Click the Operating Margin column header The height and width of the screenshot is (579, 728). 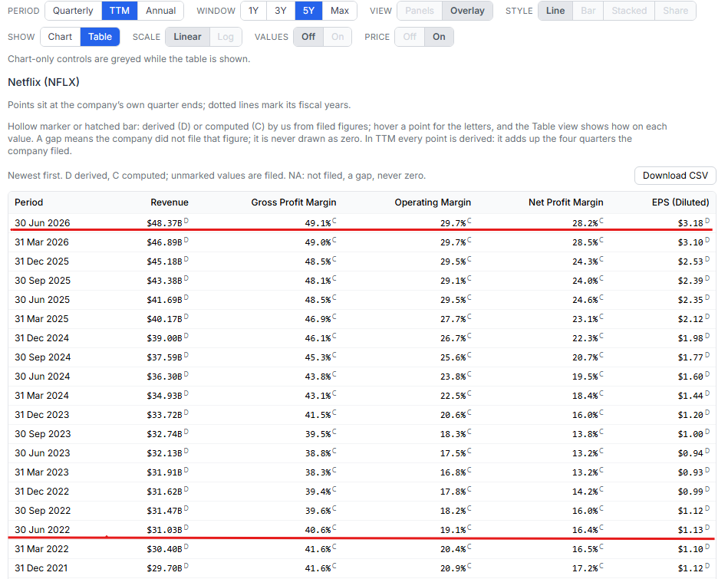[x=433, y=202]
